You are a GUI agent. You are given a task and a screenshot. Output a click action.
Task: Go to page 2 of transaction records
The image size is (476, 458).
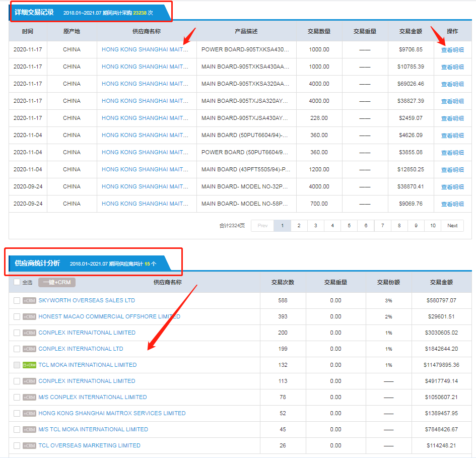click(x=299, y=225)
